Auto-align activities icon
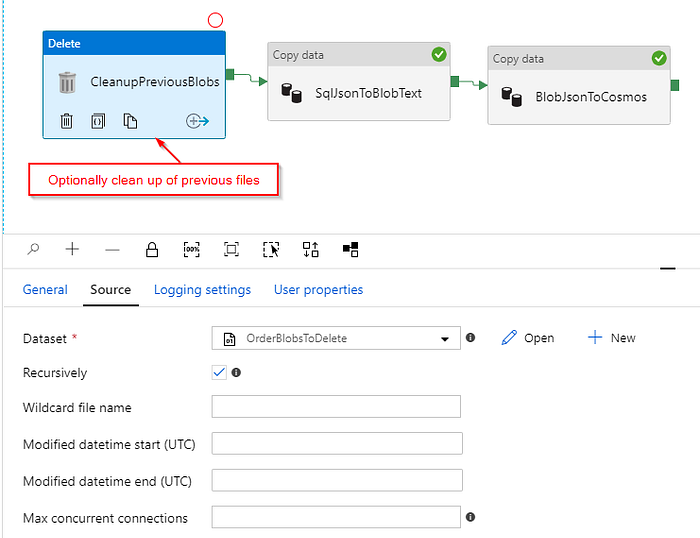The width and height of the screenshot is (700, 538). click(x=311, y=250)
